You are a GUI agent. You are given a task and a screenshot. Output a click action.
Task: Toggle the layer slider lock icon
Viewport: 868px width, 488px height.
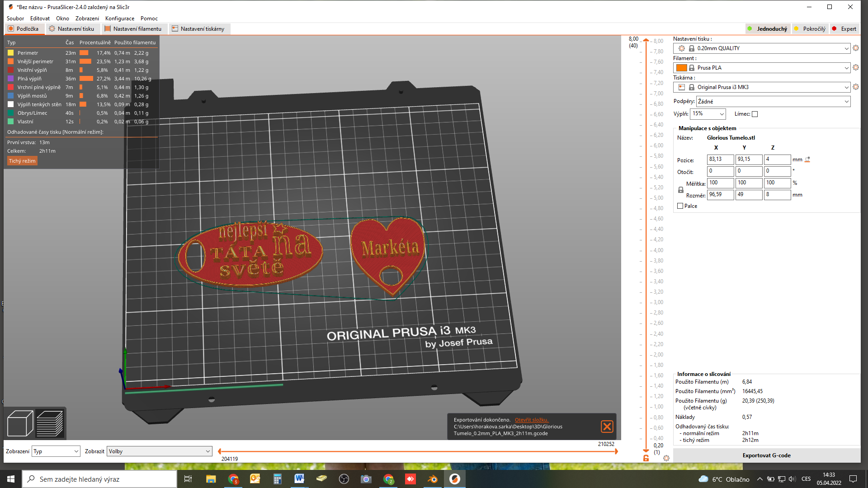click(x=646, y=458)
